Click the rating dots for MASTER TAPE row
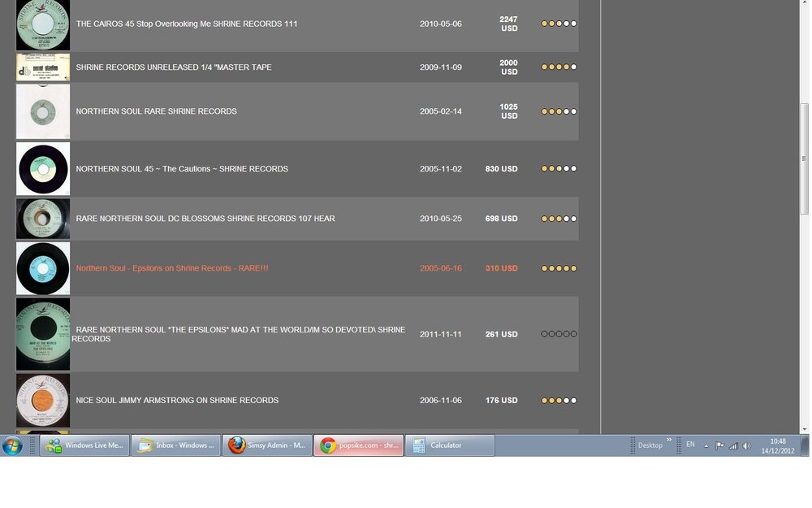The width and height of the screenshot is (812, 508). pos(559,67)
